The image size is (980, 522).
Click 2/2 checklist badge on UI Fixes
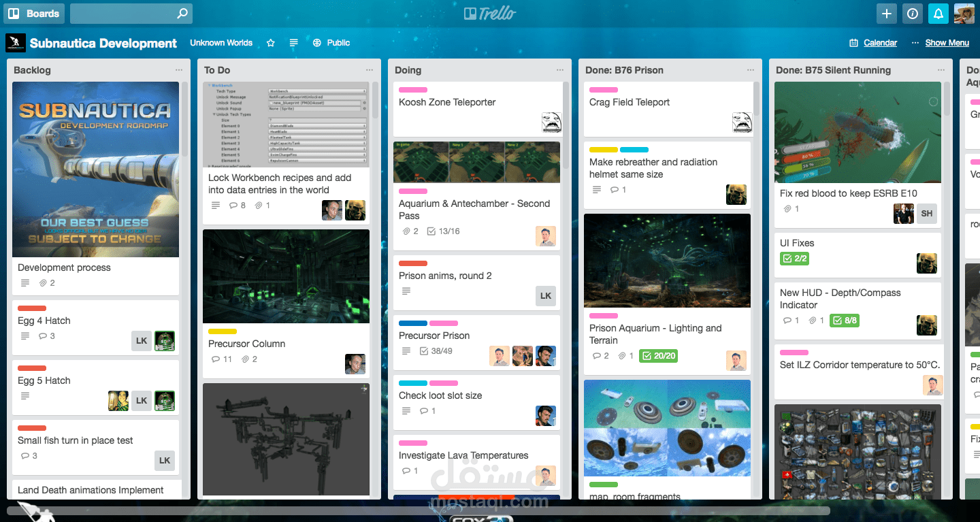(x=794, y=259)
